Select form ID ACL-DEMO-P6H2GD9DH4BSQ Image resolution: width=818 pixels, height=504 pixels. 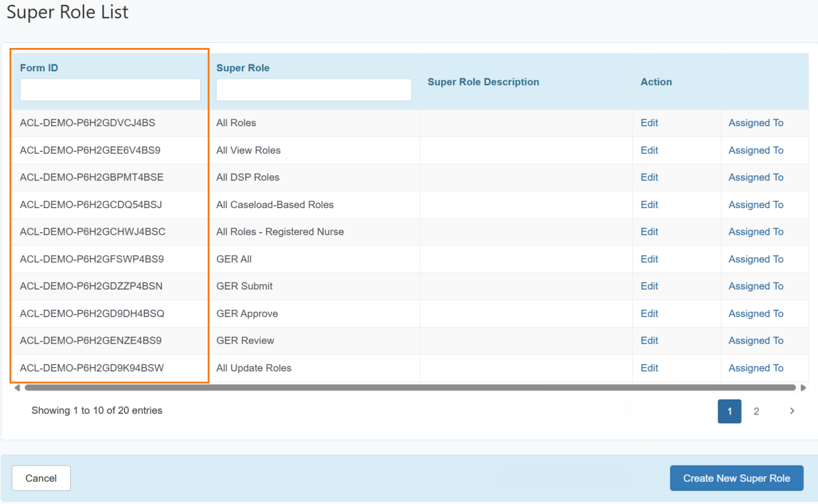tap(92, 314)
